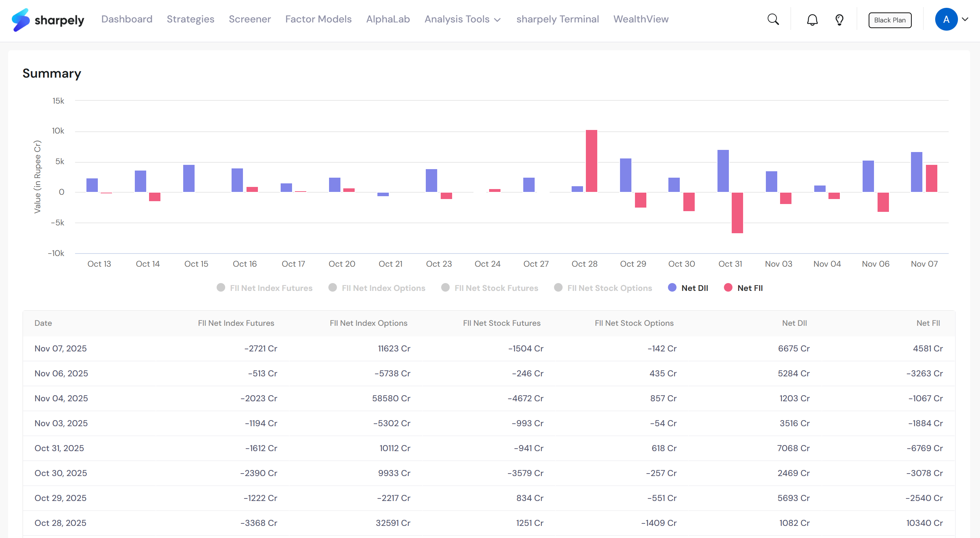The width and height of the screenshot is (980, 538).
Task: Click the Net FII pink legend dot
Action: pyautogui.click(x=728, y=288)
